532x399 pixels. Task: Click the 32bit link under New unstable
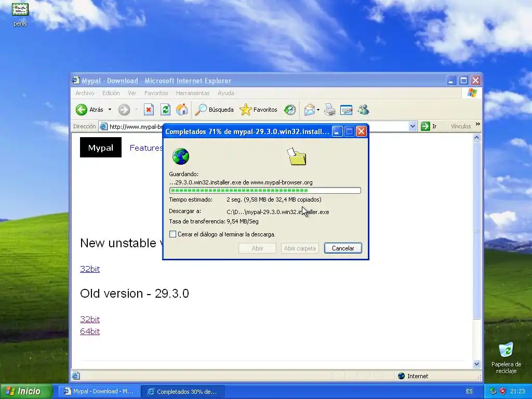pos(90,269)
